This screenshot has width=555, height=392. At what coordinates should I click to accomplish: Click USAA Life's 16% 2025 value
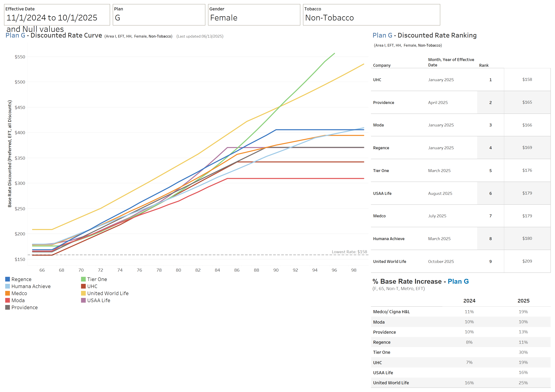523,372
